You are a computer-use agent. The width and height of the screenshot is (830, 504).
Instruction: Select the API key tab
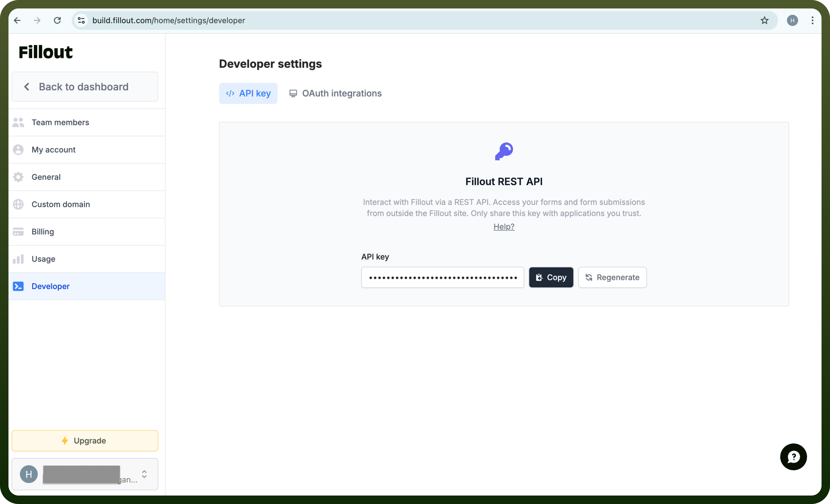pos(248,93)
